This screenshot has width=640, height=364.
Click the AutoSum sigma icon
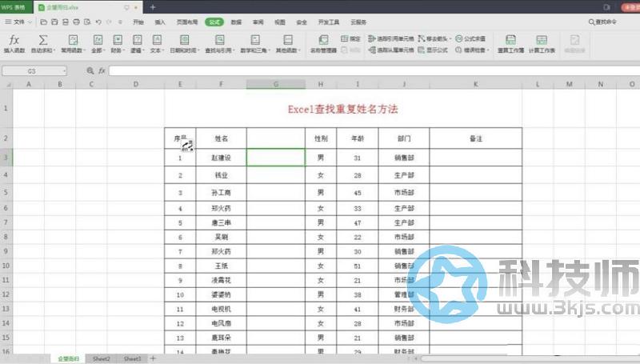point(43,40)
